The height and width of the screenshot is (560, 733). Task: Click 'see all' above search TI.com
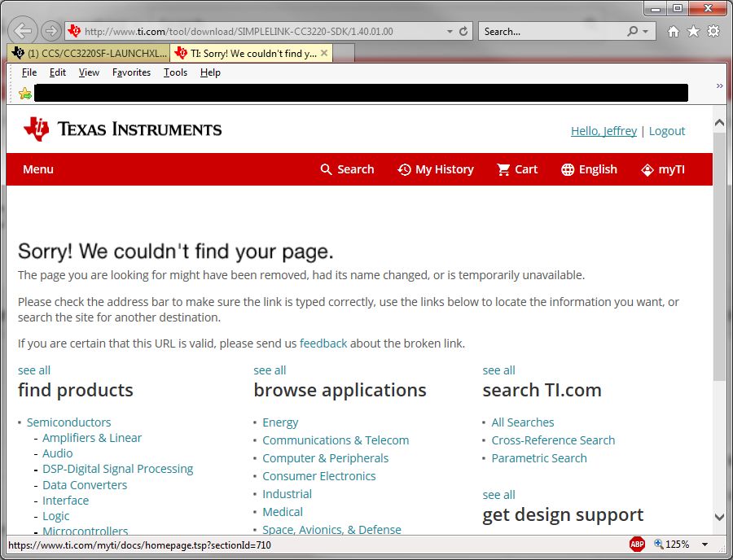pyautogui.click(x=498, y=370)
